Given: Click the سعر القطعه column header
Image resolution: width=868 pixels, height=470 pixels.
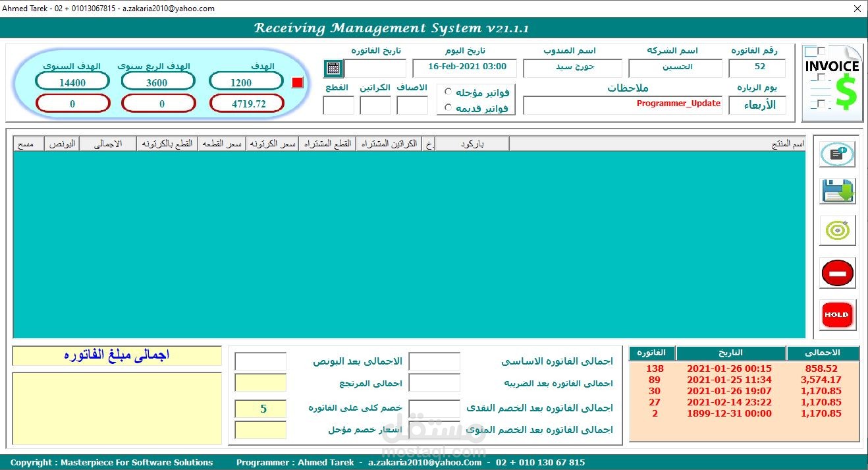Looking at the screenshot, I should click(x=222, y=144).
